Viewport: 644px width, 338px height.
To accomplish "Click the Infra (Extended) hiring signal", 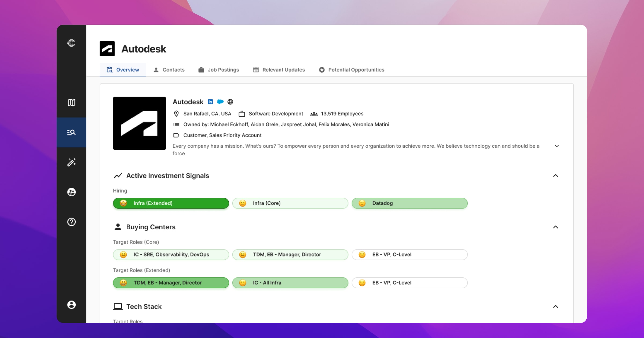I will click(171, 203).
